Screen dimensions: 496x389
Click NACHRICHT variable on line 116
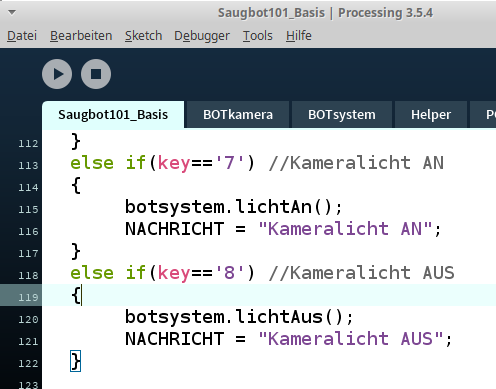tap(174, 229)
